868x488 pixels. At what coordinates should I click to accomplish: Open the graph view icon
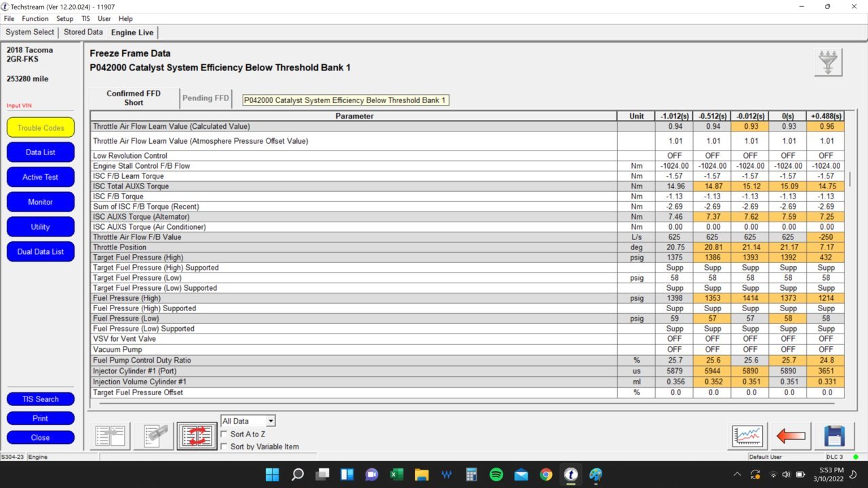[x=747, y=436]
